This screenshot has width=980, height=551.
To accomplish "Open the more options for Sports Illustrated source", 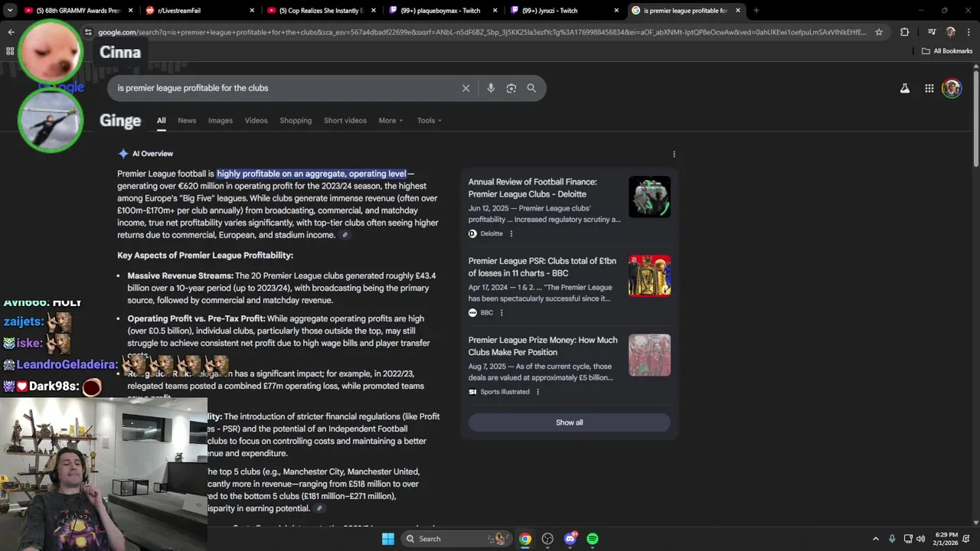I will 537,392.
